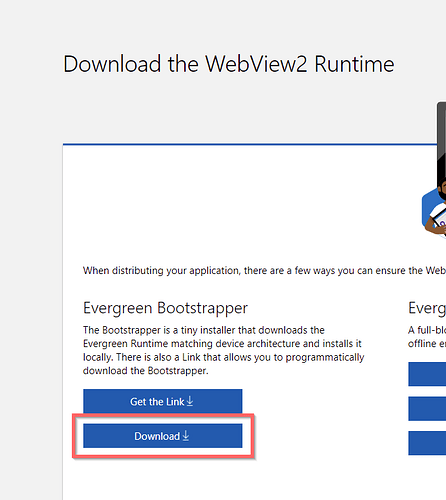This screenshot has height=500, width=446.
Task: Click the download arrow icon on Get the Link
Action: pos(190,401)
